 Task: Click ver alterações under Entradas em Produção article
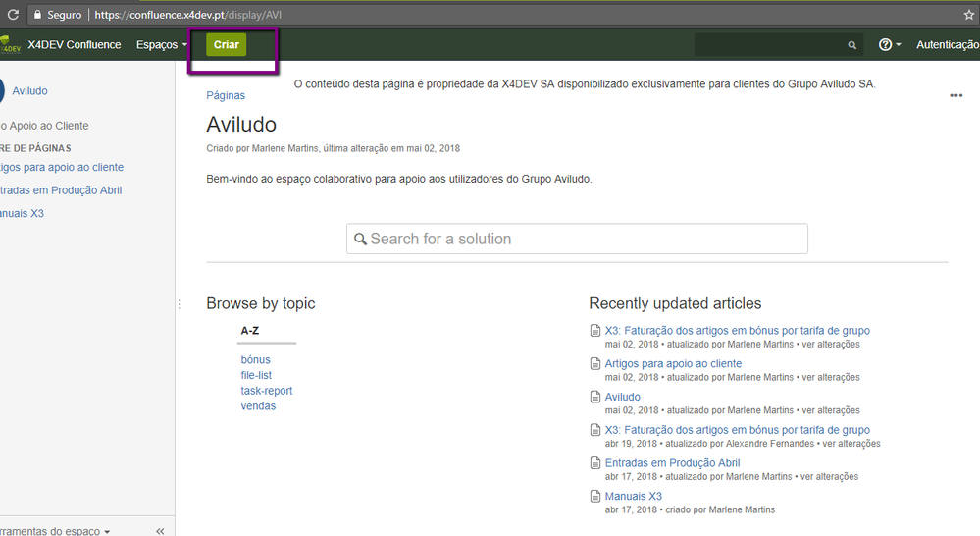coord(829,476)
